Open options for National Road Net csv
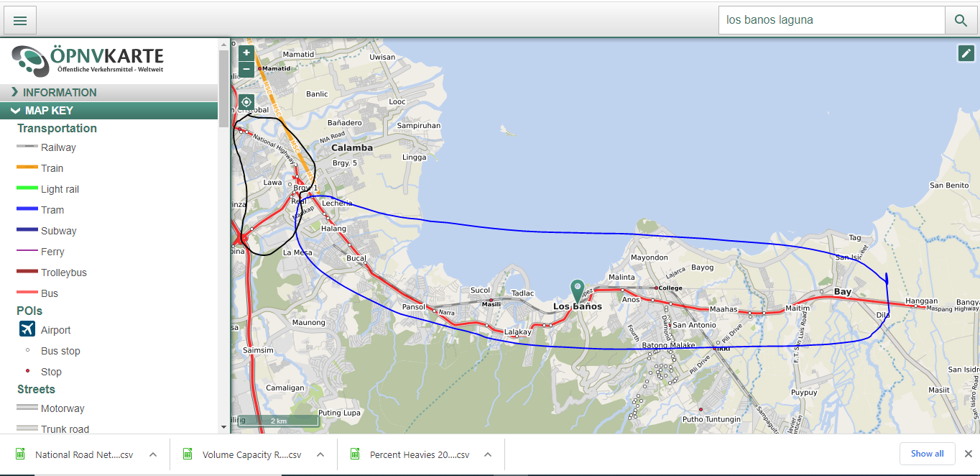 [x=153, y=454]
